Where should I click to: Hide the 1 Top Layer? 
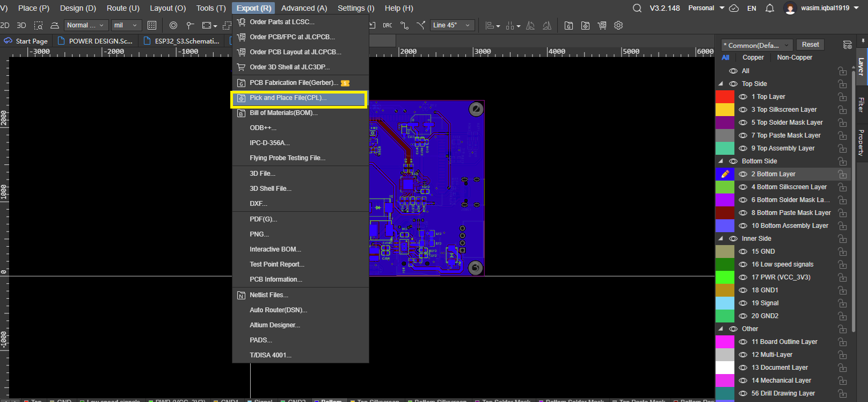tap(743, 97)
